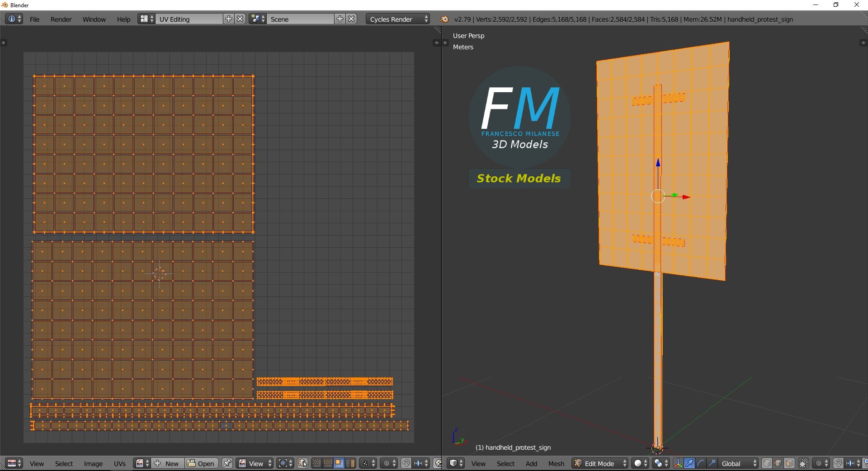Click the Blender logo in header

(x=444, y=19)
